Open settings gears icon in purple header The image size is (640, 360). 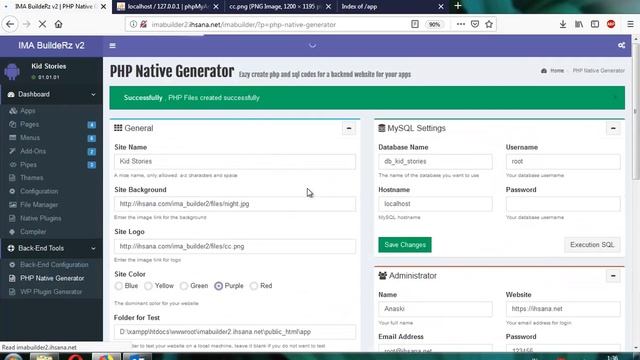pos(621,45)
